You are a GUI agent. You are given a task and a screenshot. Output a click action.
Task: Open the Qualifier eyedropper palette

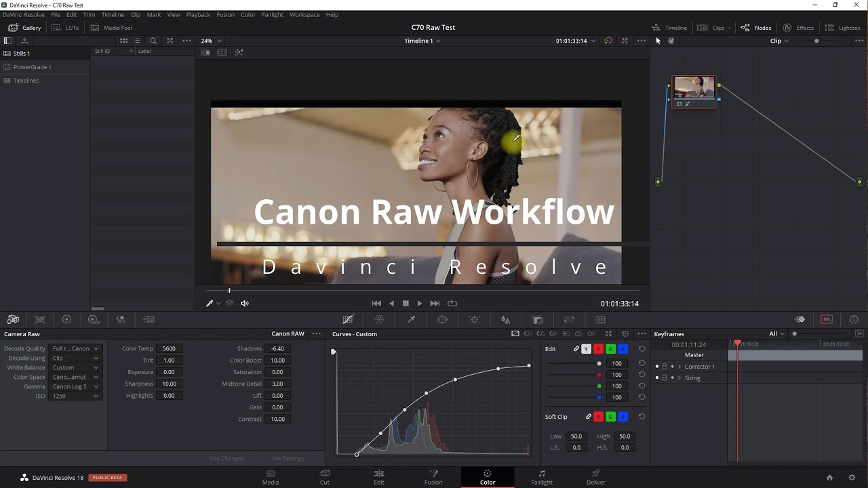point(411,320)
